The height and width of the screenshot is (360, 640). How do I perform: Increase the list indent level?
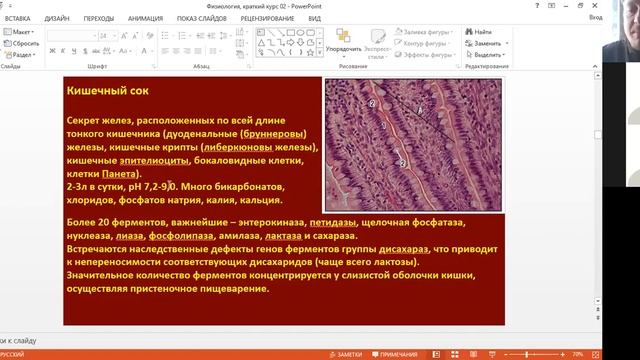pyautogui.click(x=211, y=36)
